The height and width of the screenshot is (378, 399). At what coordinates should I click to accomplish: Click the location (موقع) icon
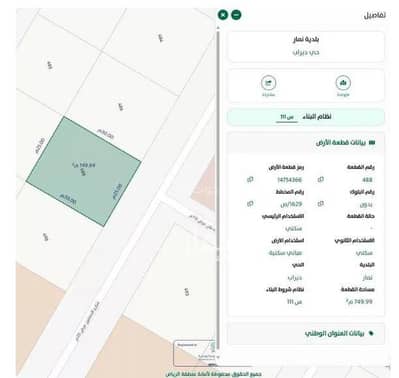(343, 83)
